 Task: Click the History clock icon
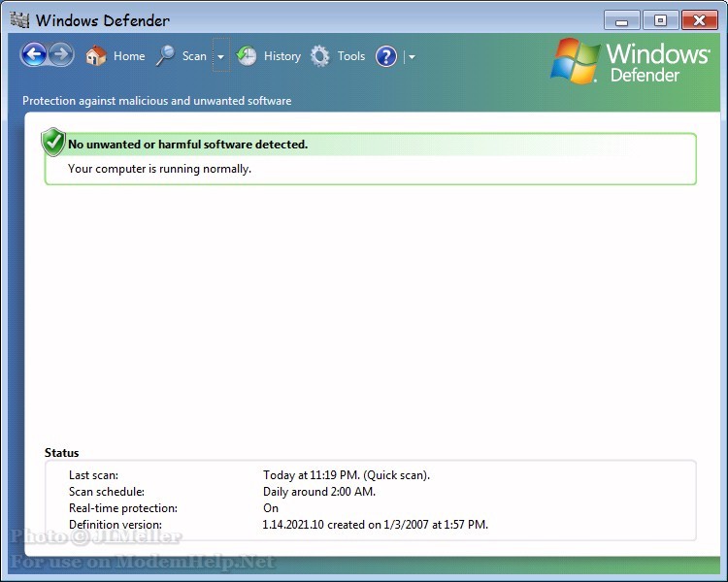pos(247,56)
